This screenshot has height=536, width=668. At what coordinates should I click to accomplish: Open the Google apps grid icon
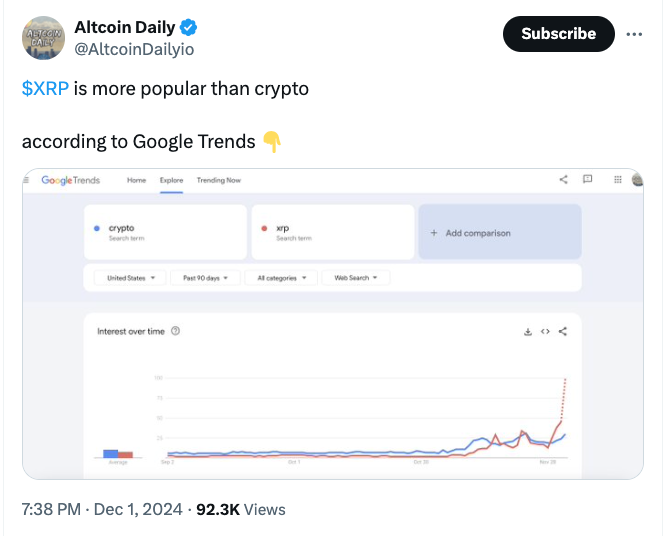pyautogui.click(x=618, y=180)
